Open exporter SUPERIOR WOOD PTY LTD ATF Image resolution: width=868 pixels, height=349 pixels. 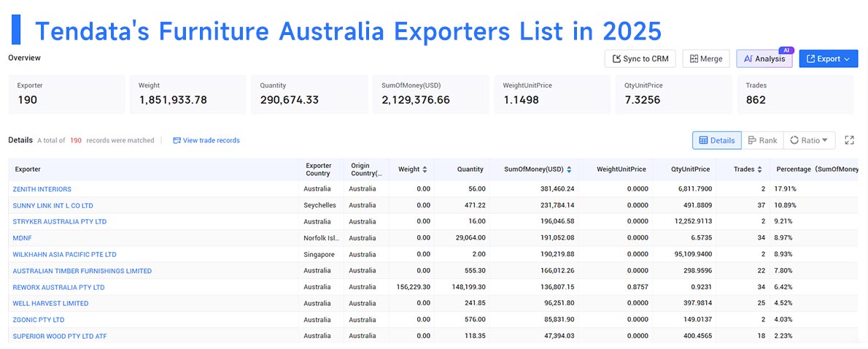pyautogui.click(x=59, y=336)
